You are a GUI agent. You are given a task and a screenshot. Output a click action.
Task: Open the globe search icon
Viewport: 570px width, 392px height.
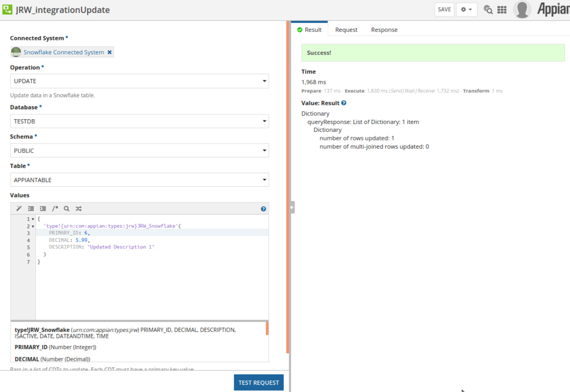point(488,10)
